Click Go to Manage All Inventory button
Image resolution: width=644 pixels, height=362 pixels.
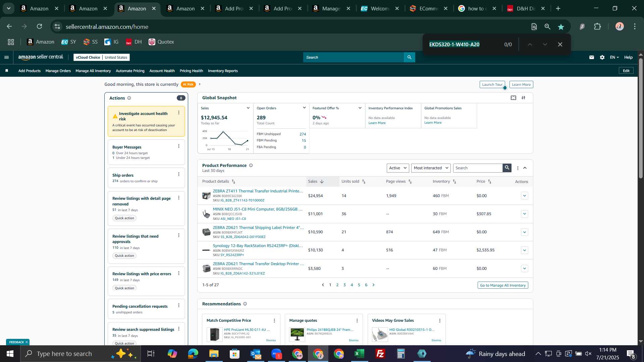tap(503, 285)
